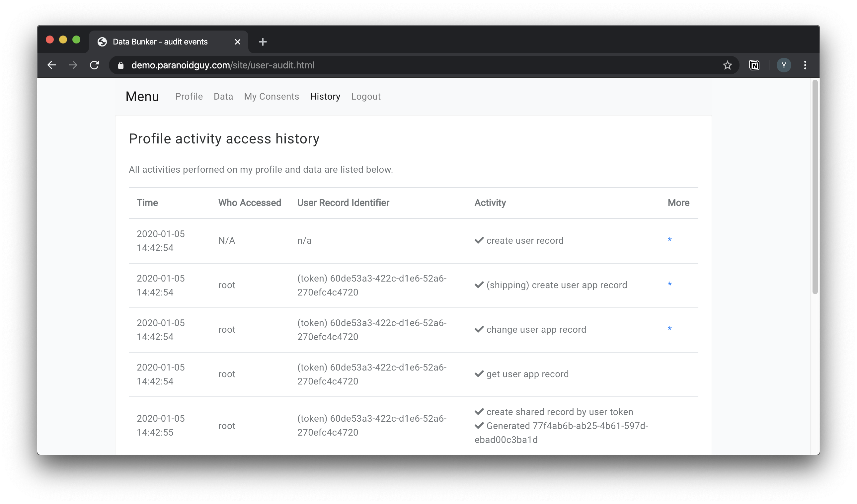Navigate to the Profile tab
857x504 pixels.
click(x=188, y=96)
